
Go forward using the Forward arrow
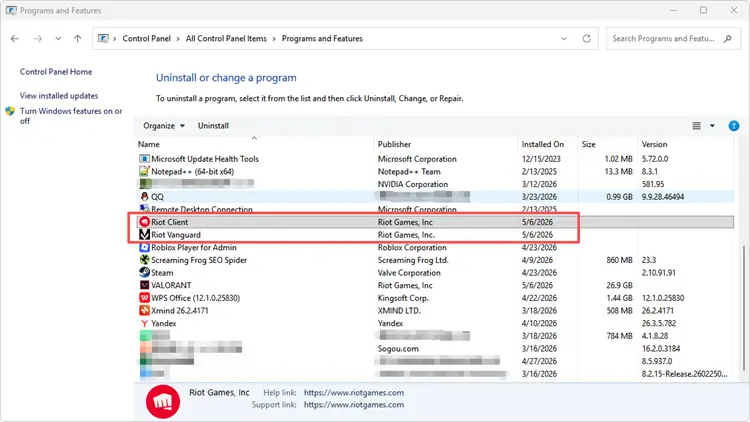point(38,39)
